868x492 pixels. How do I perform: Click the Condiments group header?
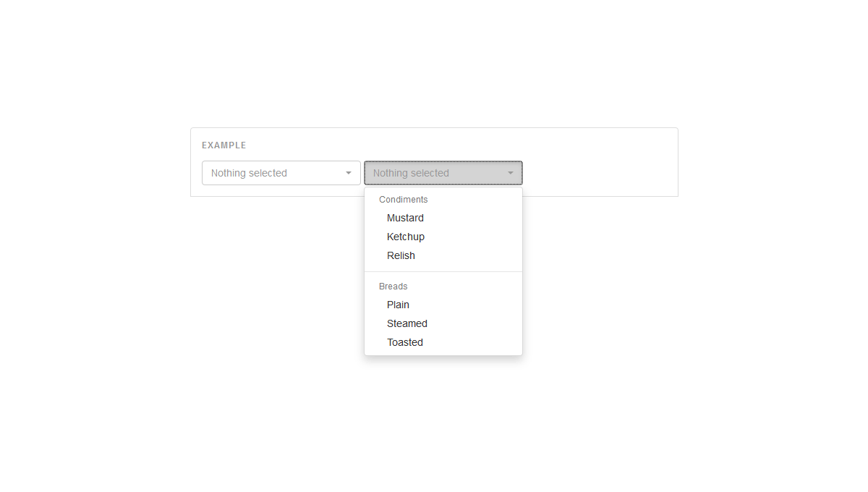point(403,200)
